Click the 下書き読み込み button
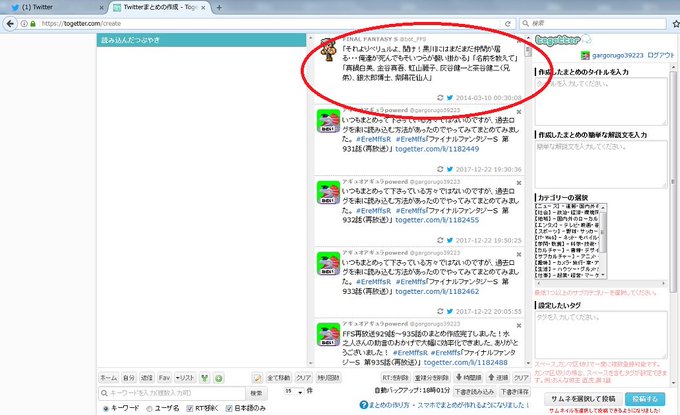The image size is (680, 415). (x=474, y=392)
